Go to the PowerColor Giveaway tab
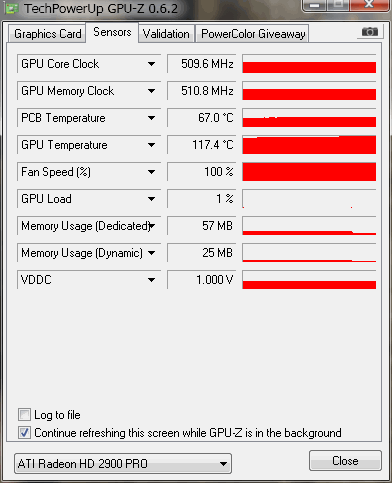This screenshot has width=392, height=483. (253, 34)
